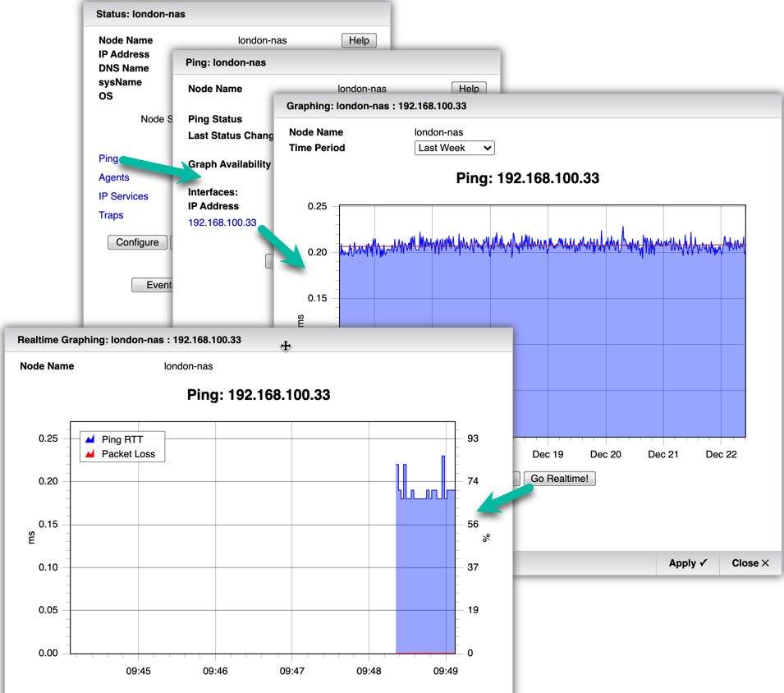Click the red Packet Loss legend icon
Image resolution: width=784 pixels, height=693 pixels.
[x=90, y=453]
